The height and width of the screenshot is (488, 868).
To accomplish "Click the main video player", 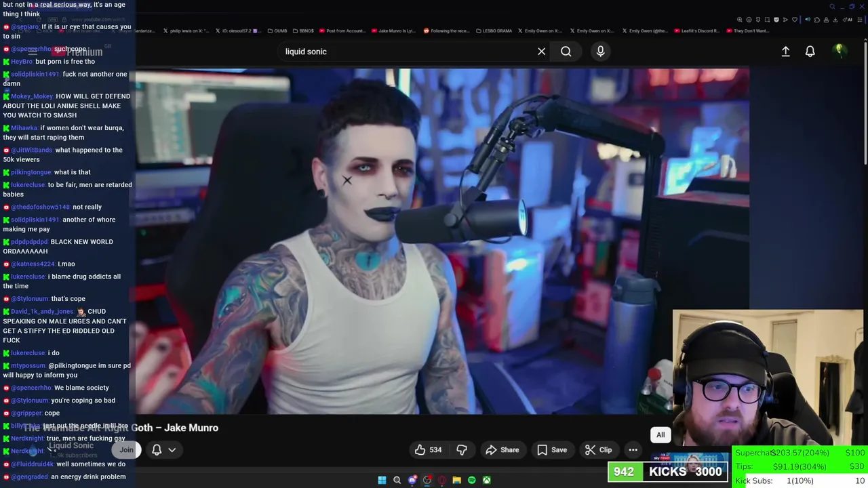I will 442,241.
